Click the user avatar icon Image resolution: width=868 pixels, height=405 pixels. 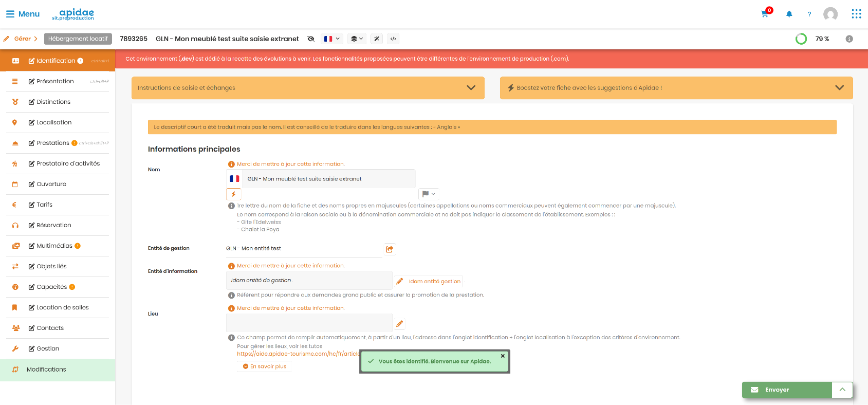830,14
